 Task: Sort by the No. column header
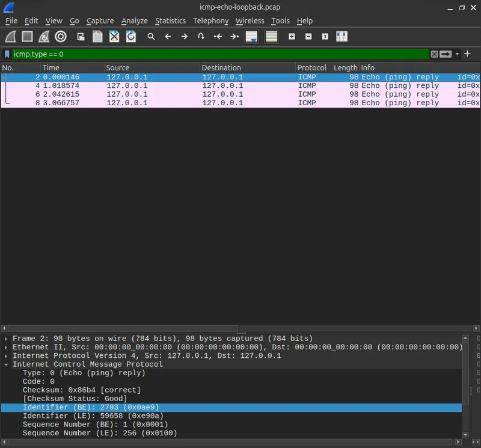point(20,68)
